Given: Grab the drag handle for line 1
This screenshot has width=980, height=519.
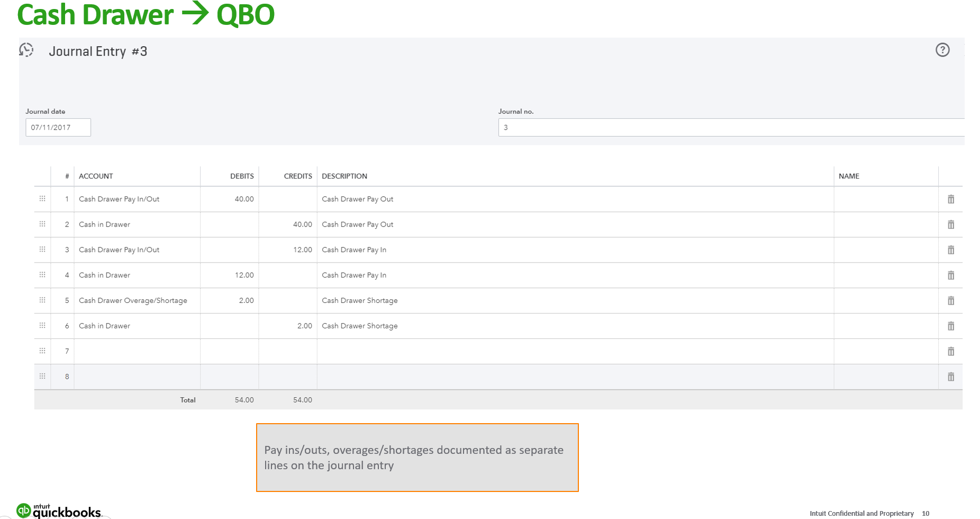Looking at the screenshot, I should 42,199.
